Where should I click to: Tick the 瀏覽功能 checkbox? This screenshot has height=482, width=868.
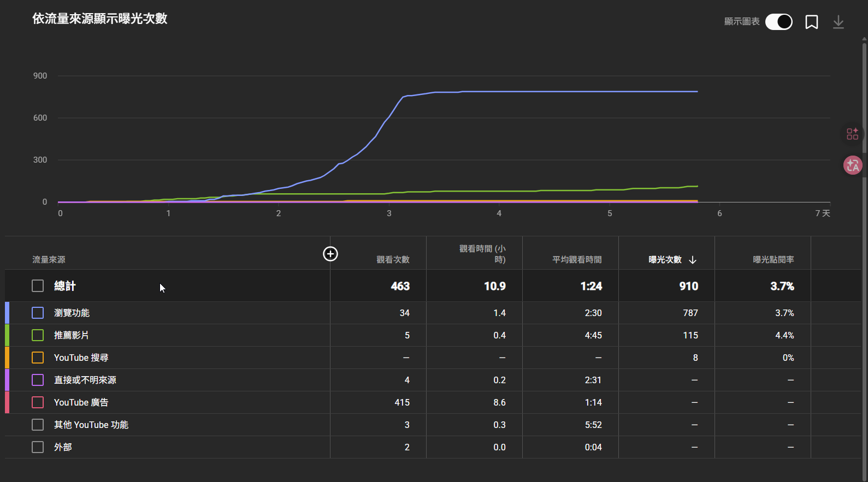pyautogui.click(x=38, y=313)
